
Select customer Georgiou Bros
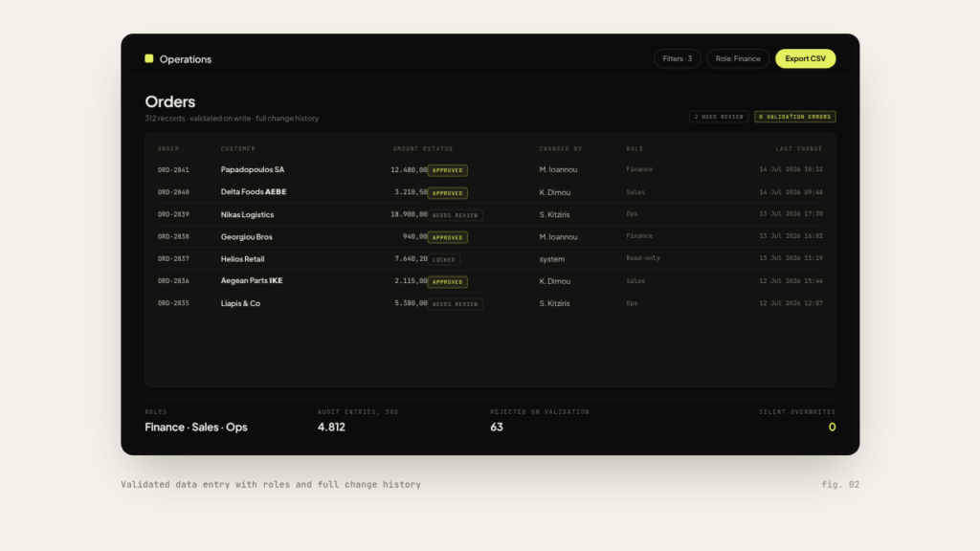[247, 237]
